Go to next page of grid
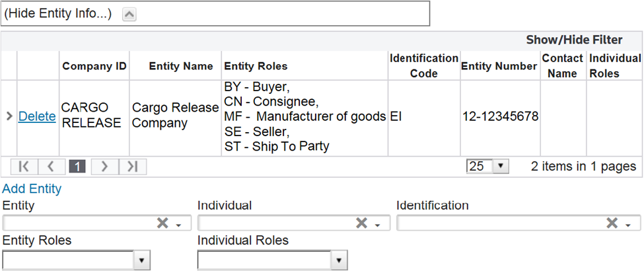Viewport: 644px width, 271px height. [104, 167]
